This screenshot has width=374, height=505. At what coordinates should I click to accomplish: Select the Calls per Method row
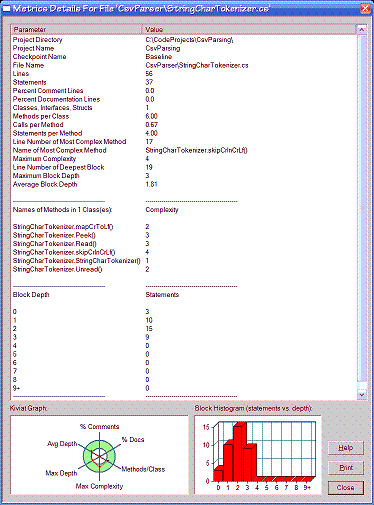184,125
